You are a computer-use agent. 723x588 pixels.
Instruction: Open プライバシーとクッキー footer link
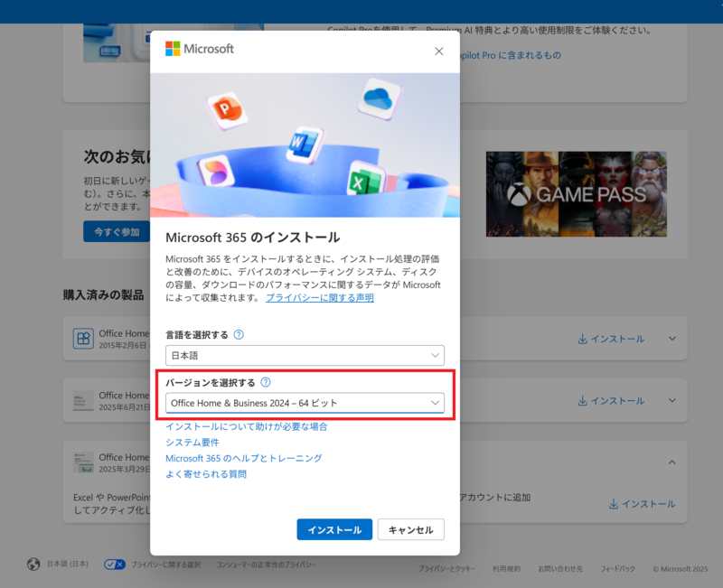(446, 569)
